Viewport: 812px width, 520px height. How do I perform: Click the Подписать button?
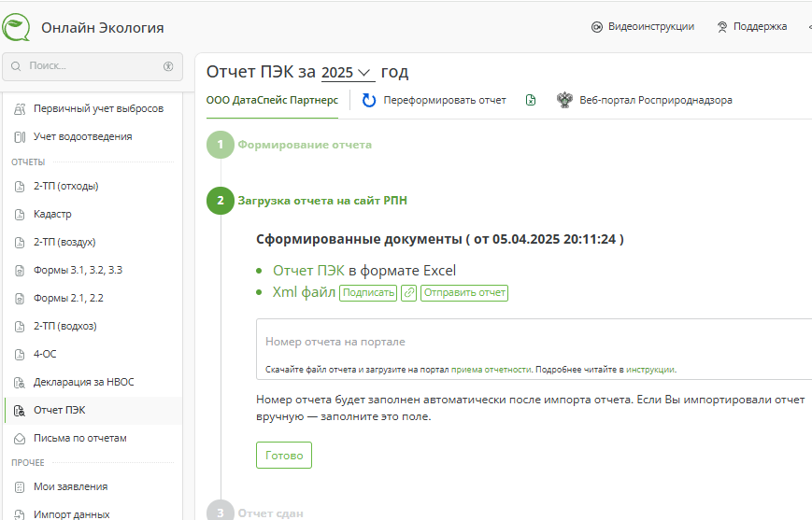[368, 293]
